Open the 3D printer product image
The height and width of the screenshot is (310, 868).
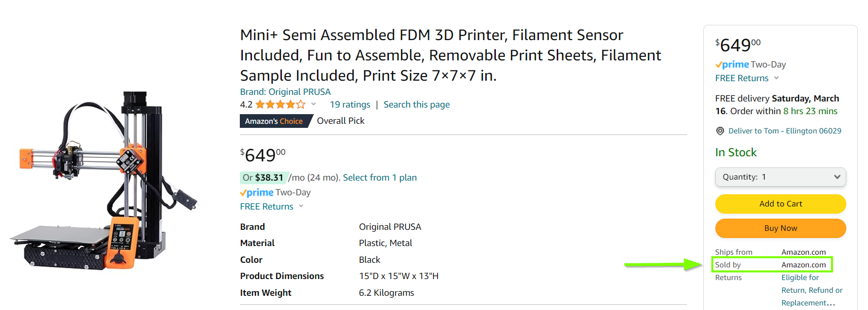(104, 180)
